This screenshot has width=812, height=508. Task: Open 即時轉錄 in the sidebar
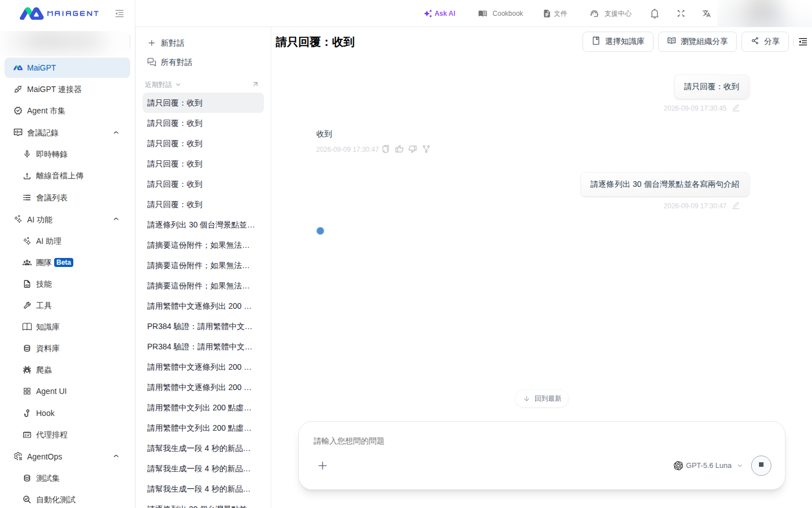(x=67, y=154)
